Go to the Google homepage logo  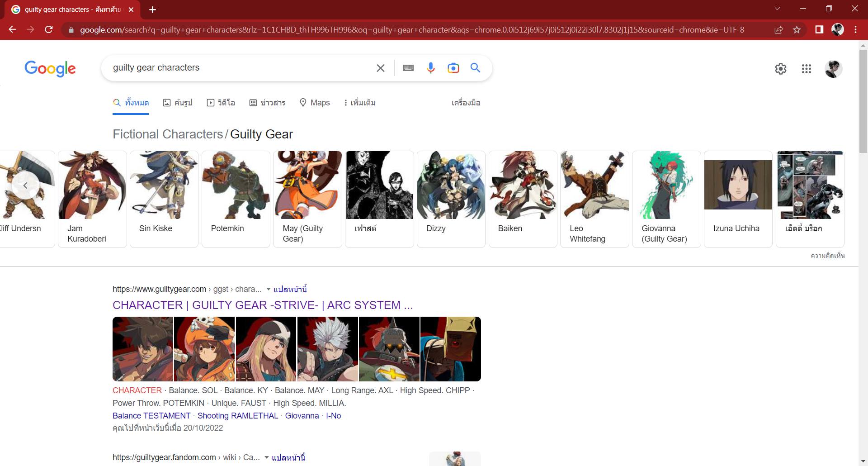click(50, 69)
